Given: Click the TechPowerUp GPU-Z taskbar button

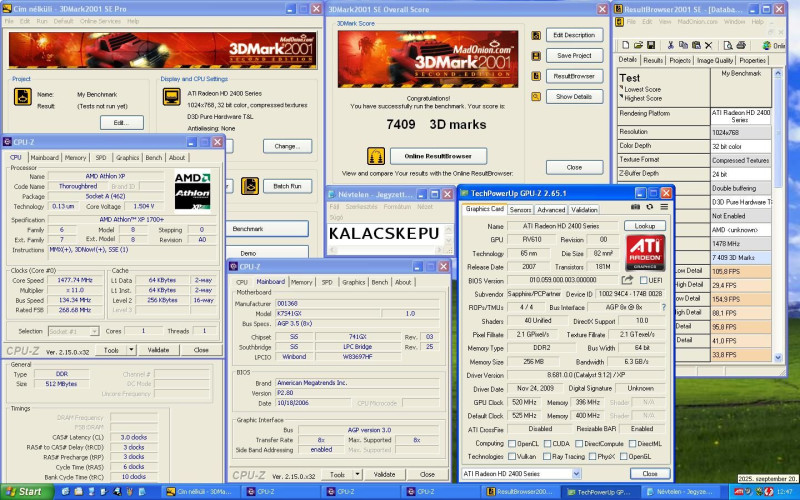Looking at the screenshot, I should [601, 492].
